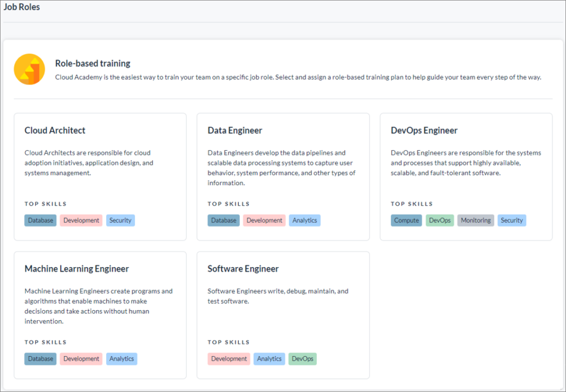Click the Compute skill tag
Screen dimensions: 566x392
[406, 220]
